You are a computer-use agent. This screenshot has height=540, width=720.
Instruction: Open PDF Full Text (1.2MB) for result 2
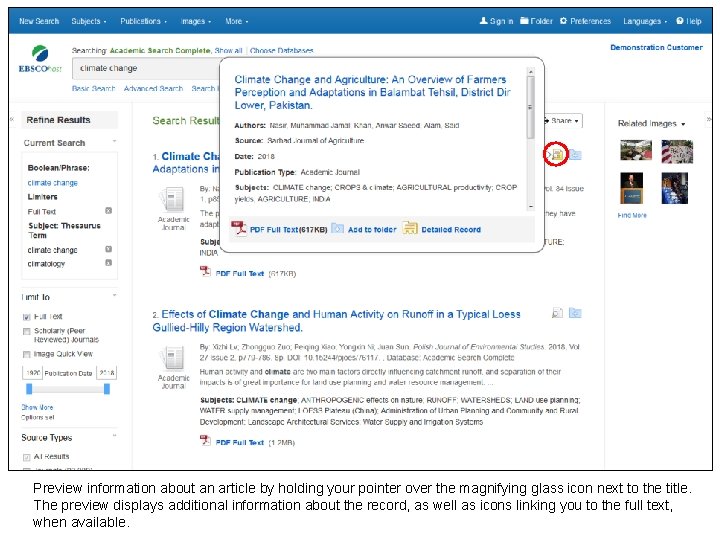pos(239,442)
